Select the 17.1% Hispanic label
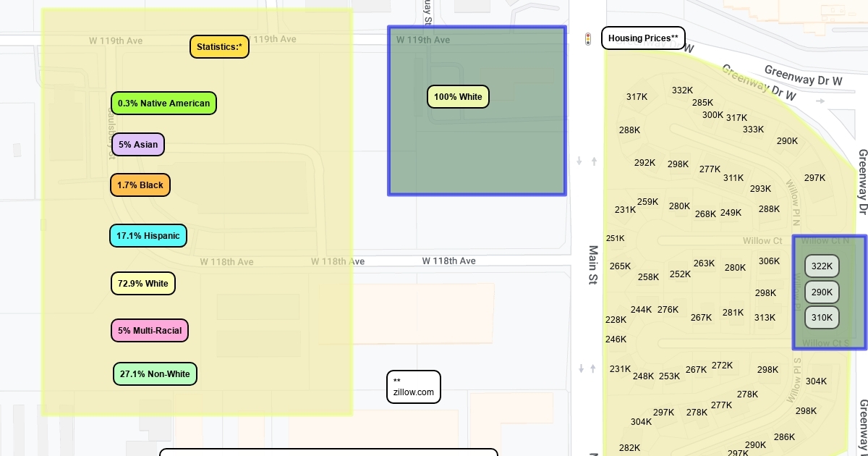Viewport: 868px width, 456px height. click(148, 236)
